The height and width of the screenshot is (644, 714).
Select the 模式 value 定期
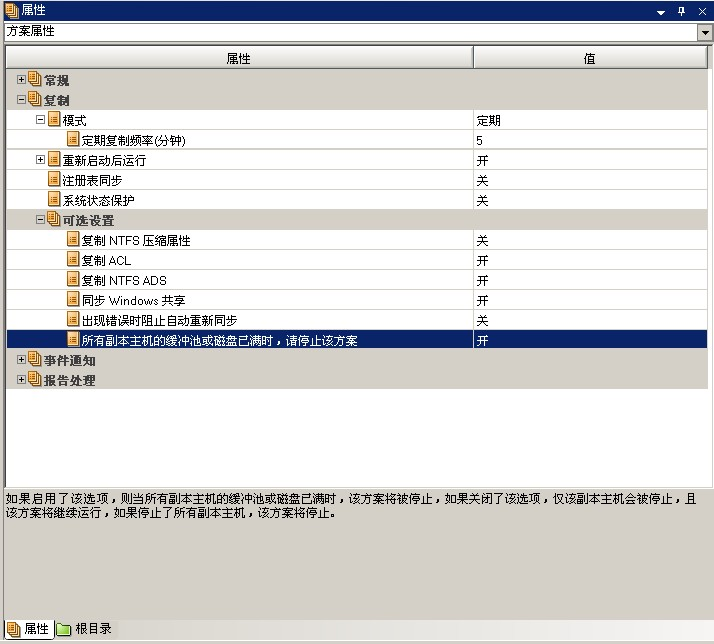coord(489,121)
